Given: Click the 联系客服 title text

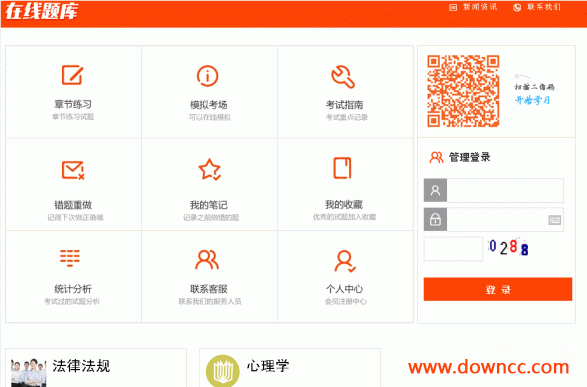Looking at the screenshot, I should tap(209, 289).
